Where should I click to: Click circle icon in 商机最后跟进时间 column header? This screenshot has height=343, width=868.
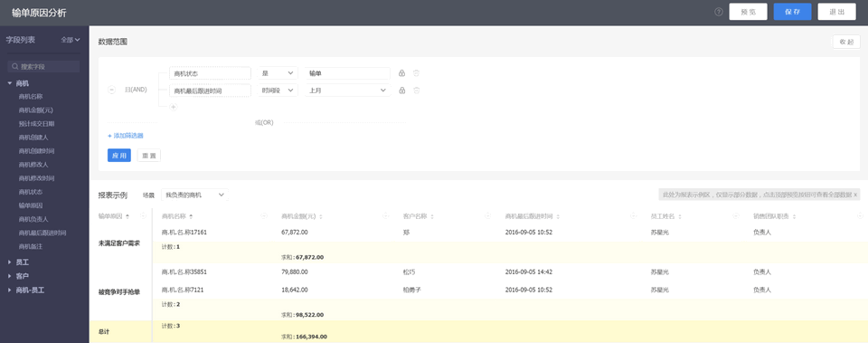tap(633, 215)
